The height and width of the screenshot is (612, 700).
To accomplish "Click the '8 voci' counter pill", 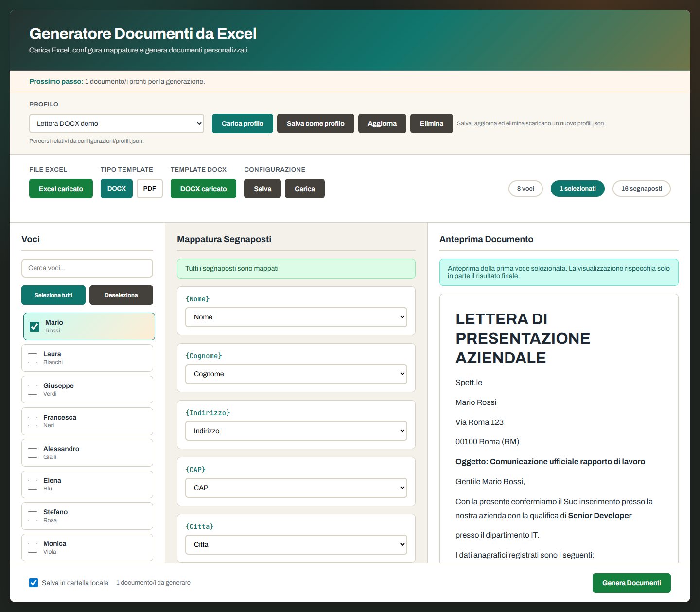I will tap(525, 189).
